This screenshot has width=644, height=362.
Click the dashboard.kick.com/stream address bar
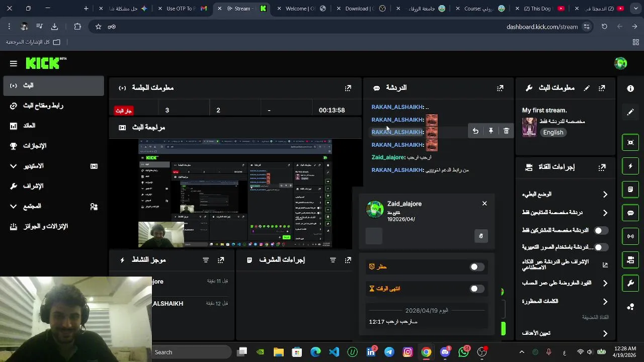click(x=542, y=27)
